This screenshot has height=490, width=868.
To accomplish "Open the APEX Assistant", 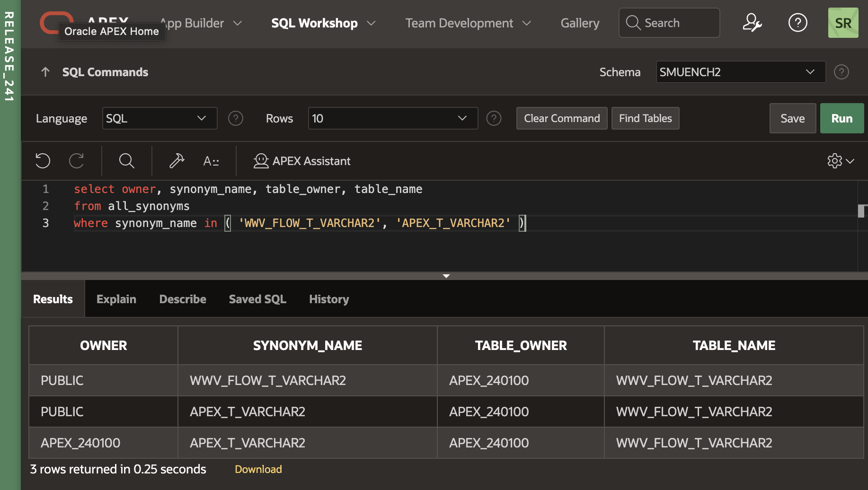I will click(x=302, y=161).
